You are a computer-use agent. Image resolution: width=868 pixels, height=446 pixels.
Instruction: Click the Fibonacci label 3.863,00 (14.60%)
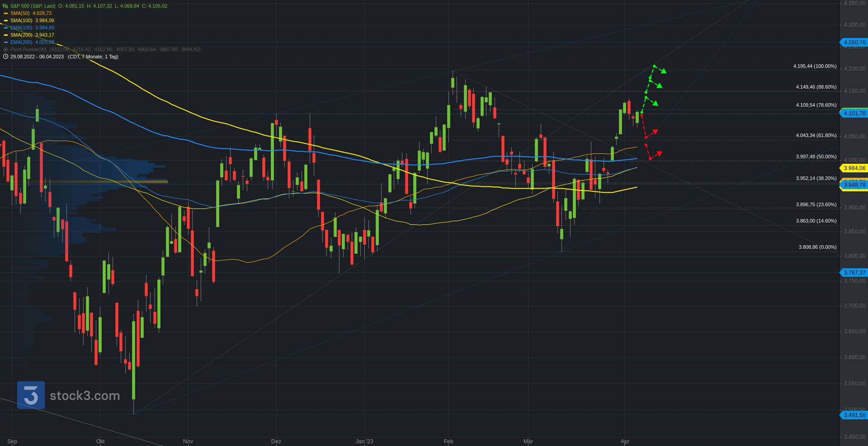(816, 221)
